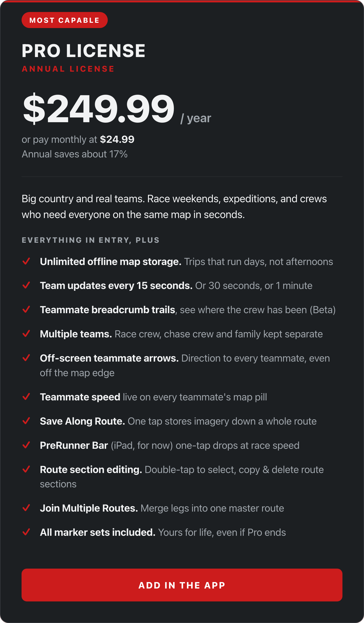Click the MOST CAPABLE badge

coord(64,20)
